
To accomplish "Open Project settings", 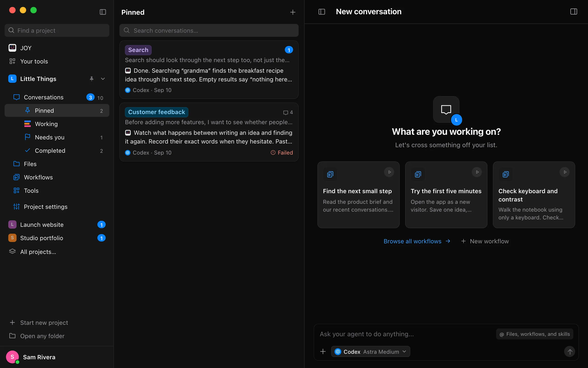I will coord(57,207).
